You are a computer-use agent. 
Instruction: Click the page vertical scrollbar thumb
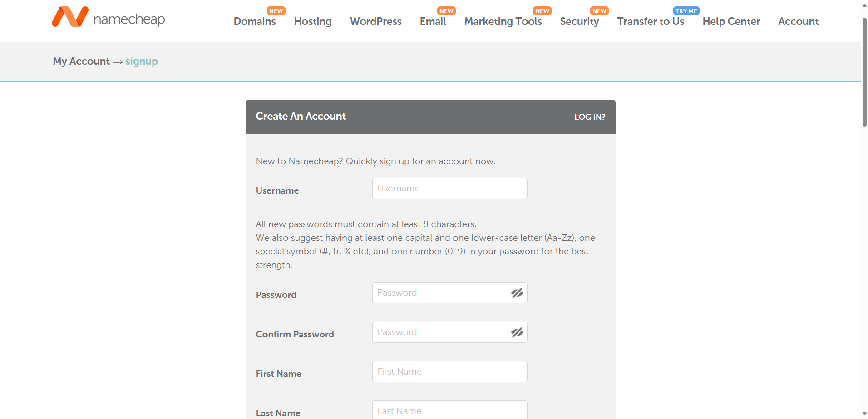tap(864, 73)
